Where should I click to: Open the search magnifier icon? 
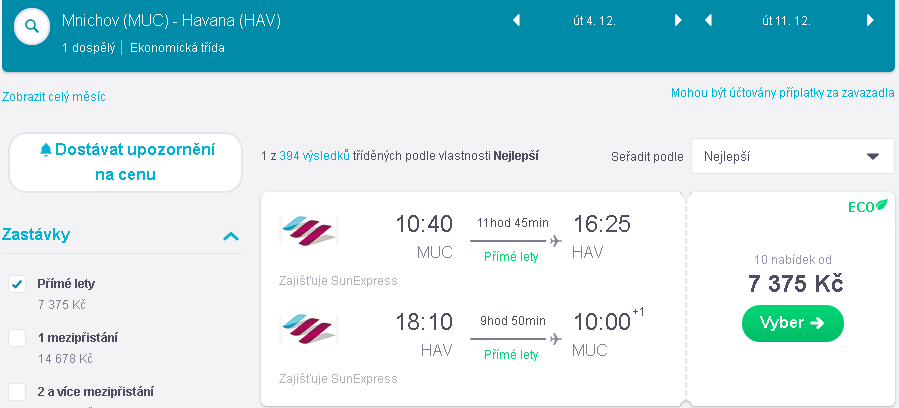click(32, 26)
